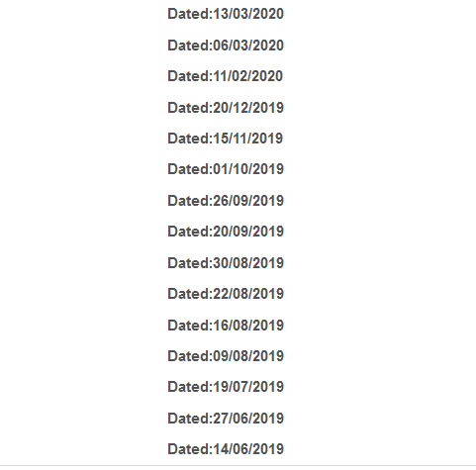
Task: Click the Dated:11/02/2020 entry
Action: (226, 76)
